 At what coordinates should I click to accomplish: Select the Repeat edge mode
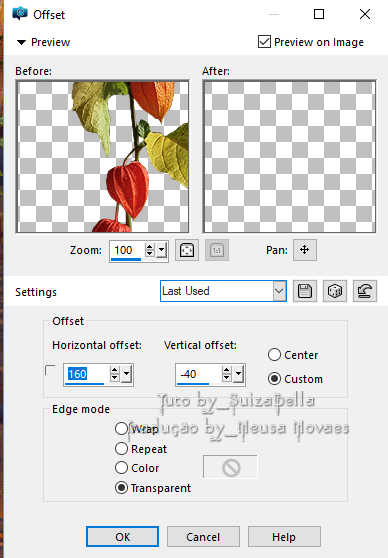(x=121, y=448)
